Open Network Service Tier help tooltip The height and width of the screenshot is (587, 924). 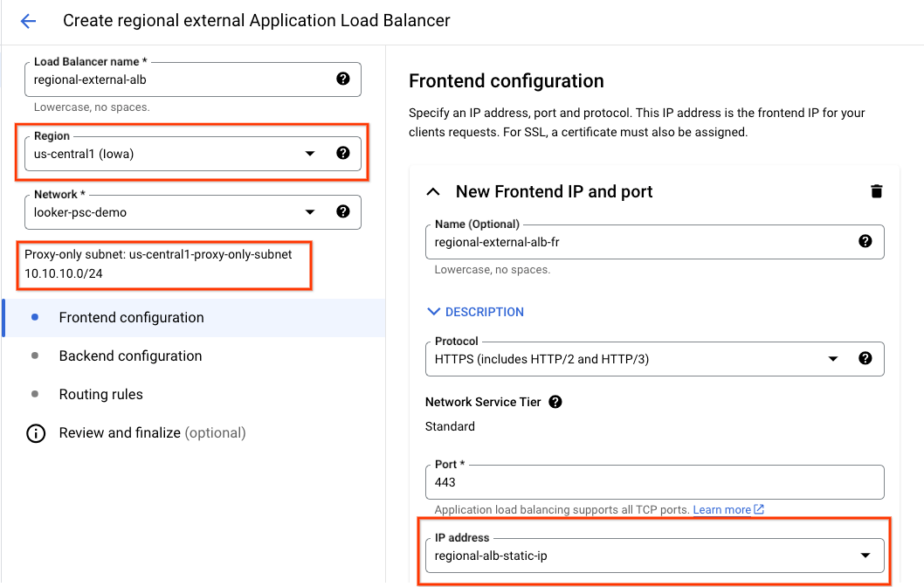click(x=555, y=403)
